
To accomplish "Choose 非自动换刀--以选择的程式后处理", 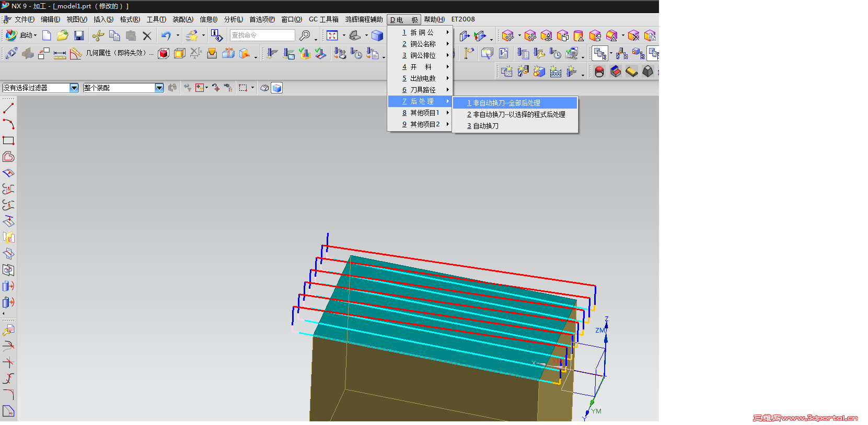I will 515,114.
